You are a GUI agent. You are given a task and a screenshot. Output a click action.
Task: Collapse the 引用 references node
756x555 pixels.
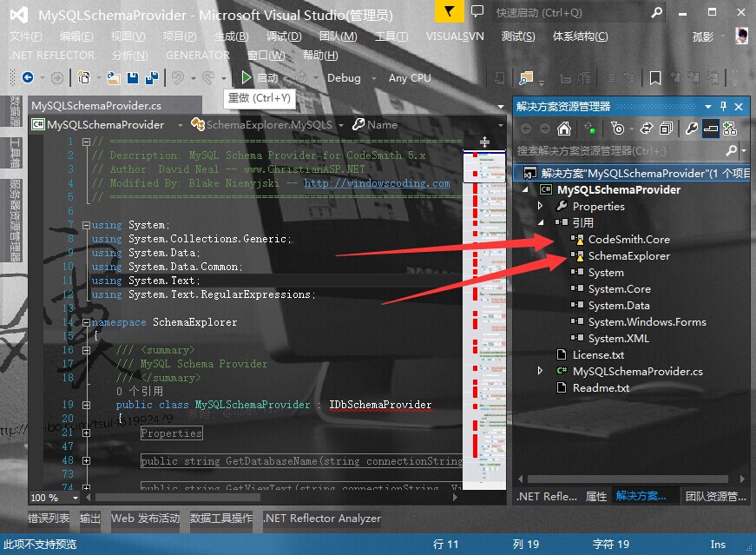pyautogui.click(x=541, y=222)
